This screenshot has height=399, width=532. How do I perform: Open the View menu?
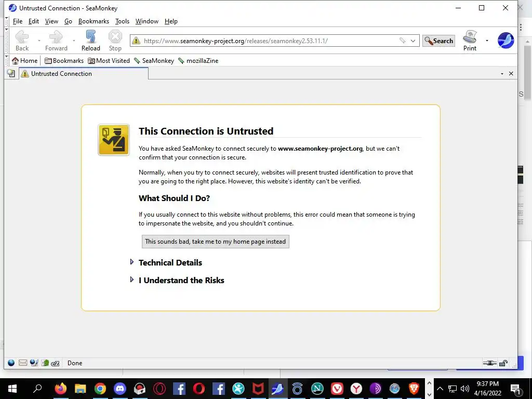coord(51,21)
